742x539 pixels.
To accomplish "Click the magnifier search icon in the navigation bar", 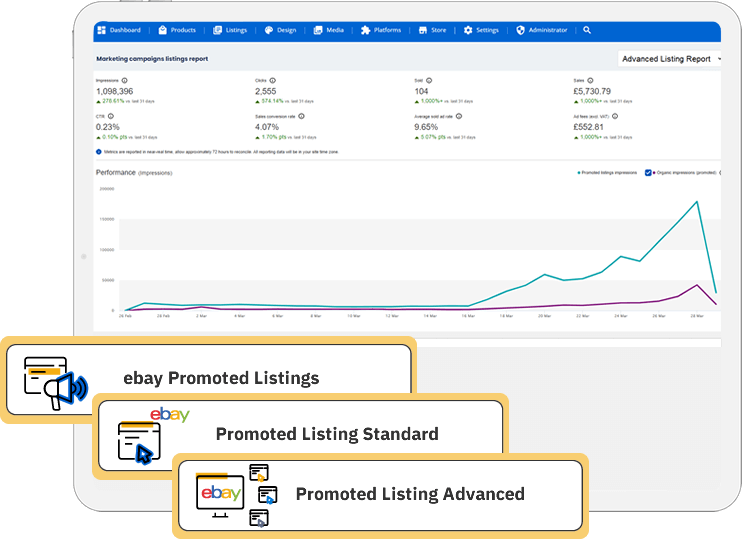I will tap(587, 30).
